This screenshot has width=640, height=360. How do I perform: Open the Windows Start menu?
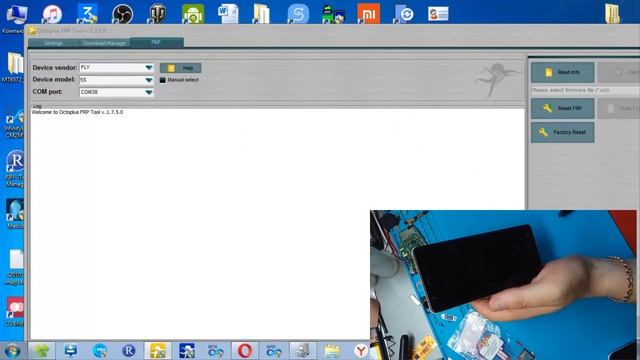[x=12, y=351]
